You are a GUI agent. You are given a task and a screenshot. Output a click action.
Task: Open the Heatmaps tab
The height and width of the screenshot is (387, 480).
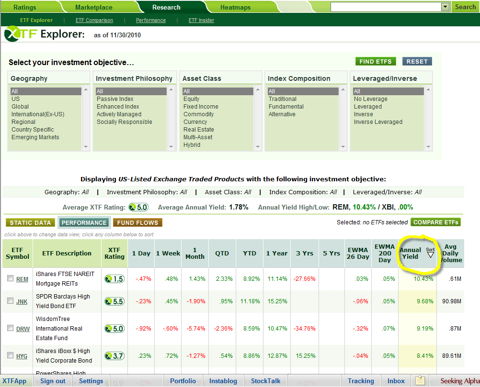[x=235, y=7]
